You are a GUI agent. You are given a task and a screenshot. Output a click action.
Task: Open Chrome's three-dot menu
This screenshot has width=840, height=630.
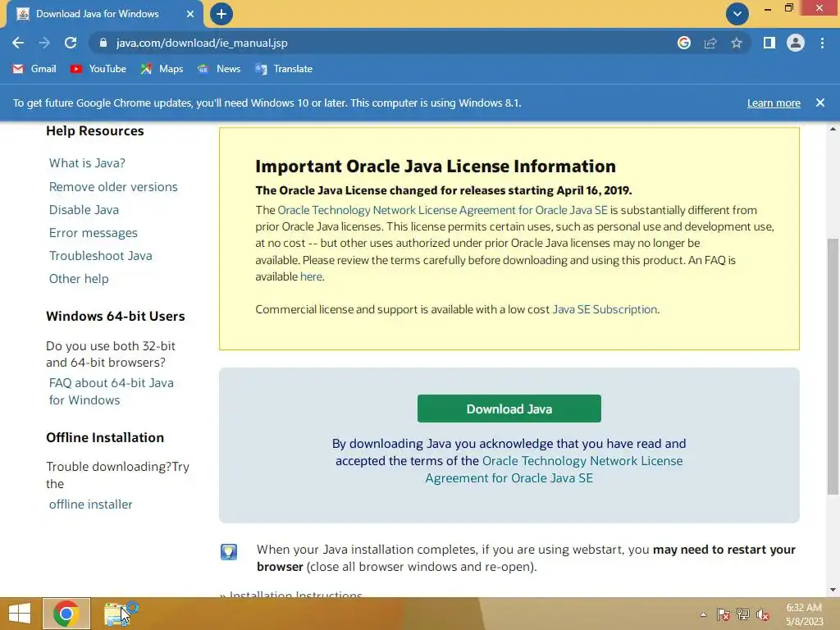point(822,43)
